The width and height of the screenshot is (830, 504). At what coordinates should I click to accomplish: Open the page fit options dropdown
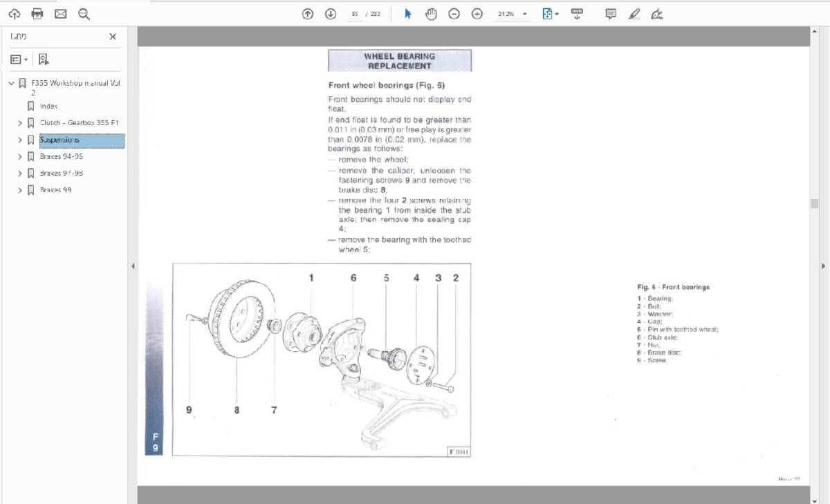551,14
